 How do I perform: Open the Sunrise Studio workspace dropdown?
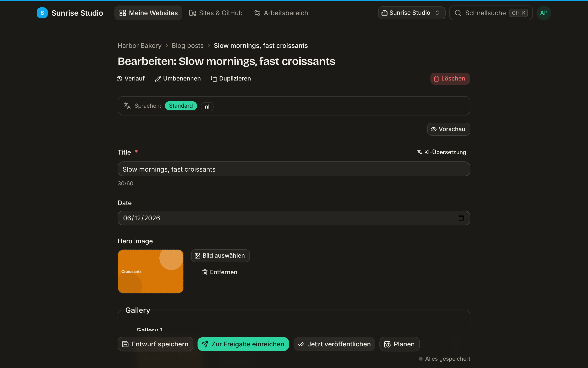pyautogui.click(x=412, y=13)
